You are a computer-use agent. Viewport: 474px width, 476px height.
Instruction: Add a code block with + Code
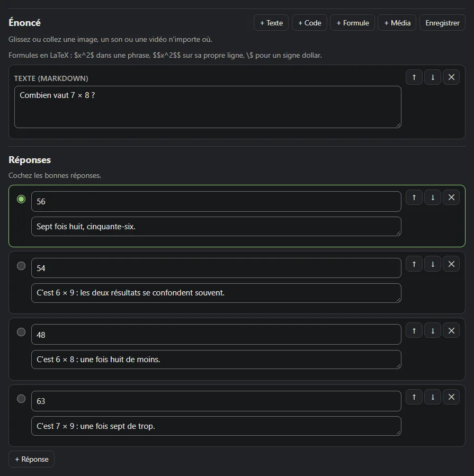(309, 23)
